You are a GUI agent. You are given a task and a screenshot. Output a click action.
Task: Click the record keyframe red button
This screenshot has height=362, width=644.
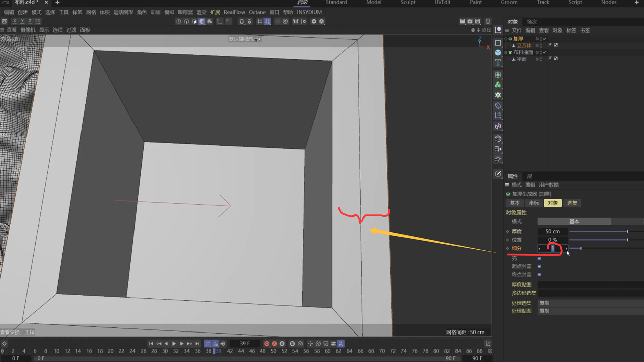pyautogui.click(x=267, y=344)
